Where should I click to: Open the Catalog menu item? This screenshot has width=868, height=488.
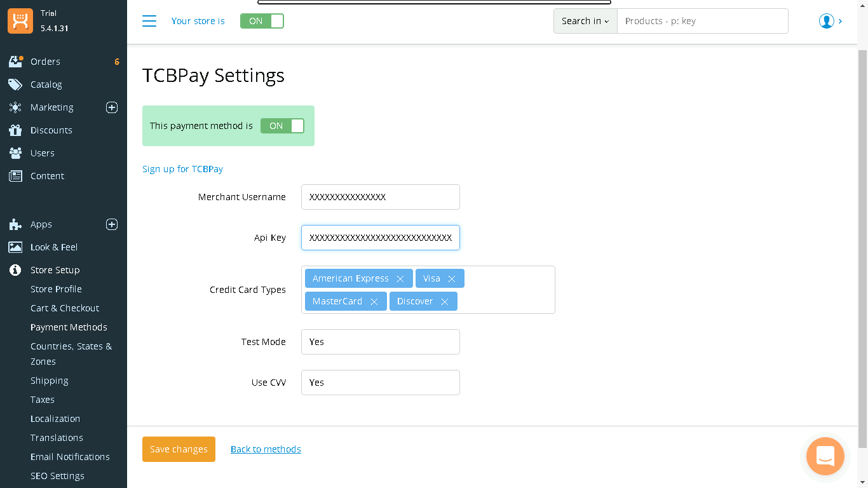pos(46,85)
